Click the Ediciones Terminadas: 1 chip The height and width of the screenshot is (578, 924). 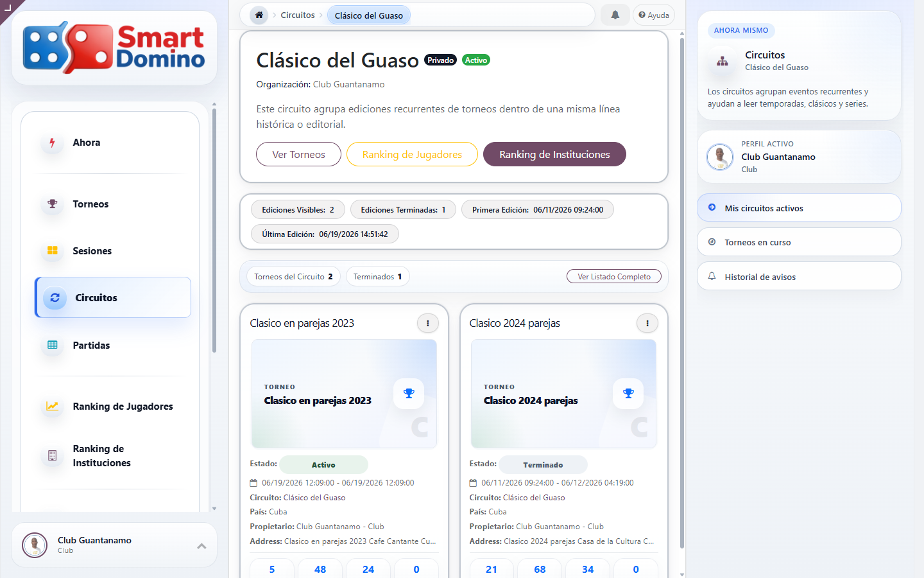(x=403, y=210)
